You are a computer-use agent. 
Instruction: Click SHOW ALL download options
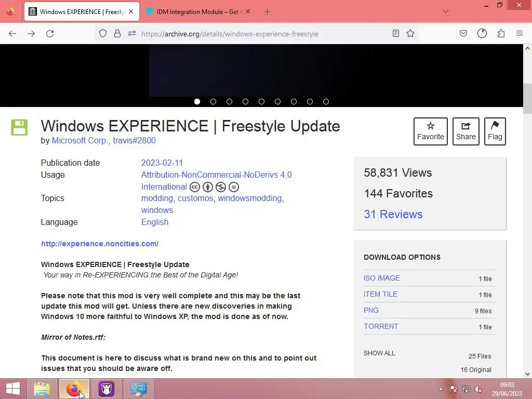coord(379,353)
